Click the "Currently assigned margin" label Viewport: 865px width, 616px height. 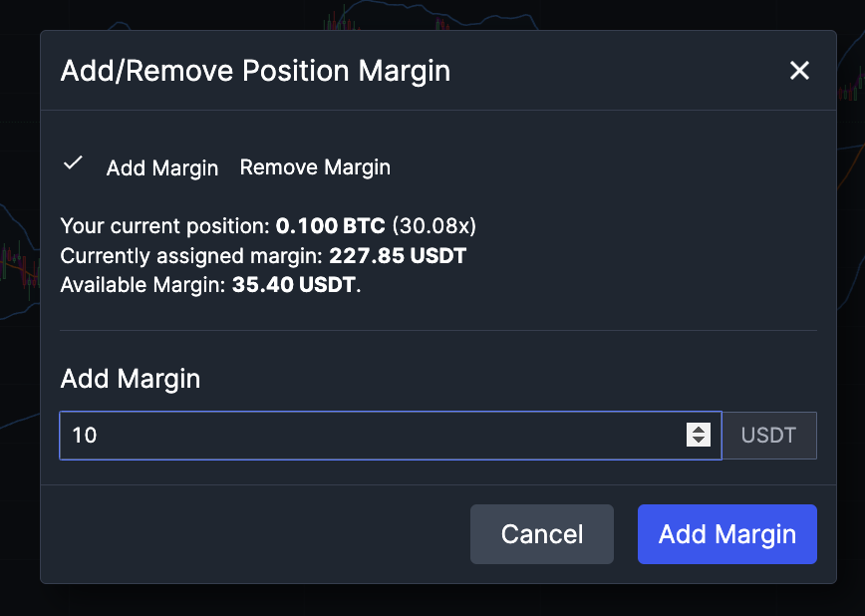point(191,256)
